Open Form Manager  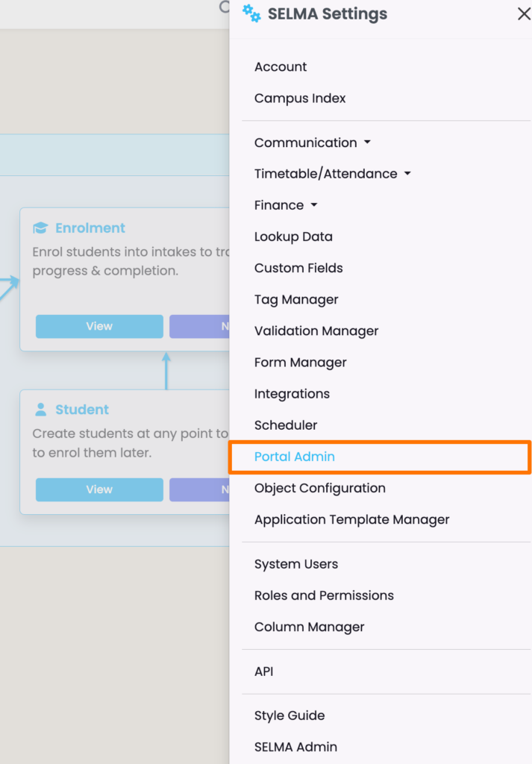pyautogui.click(x=300, y=363)
